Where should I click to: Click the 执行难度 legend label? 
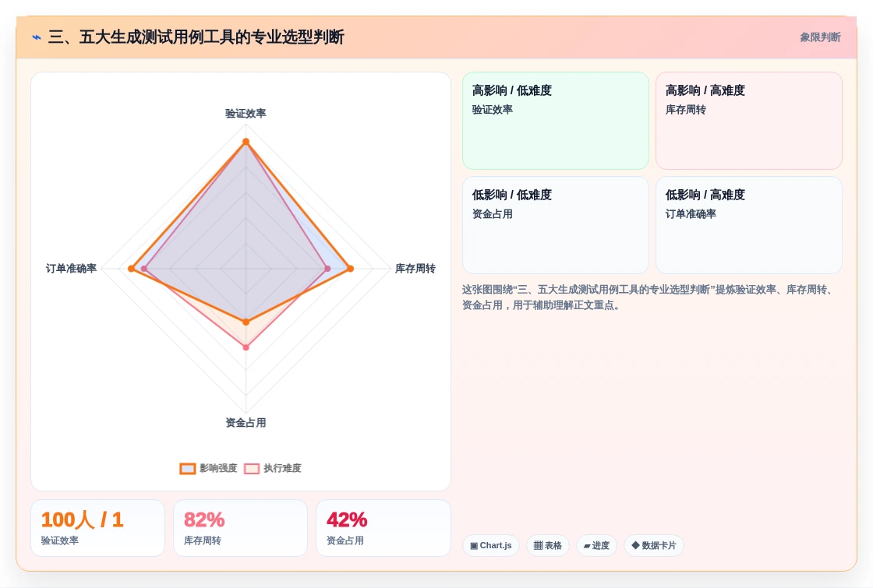pyautogui.click(x=282, y=468)
